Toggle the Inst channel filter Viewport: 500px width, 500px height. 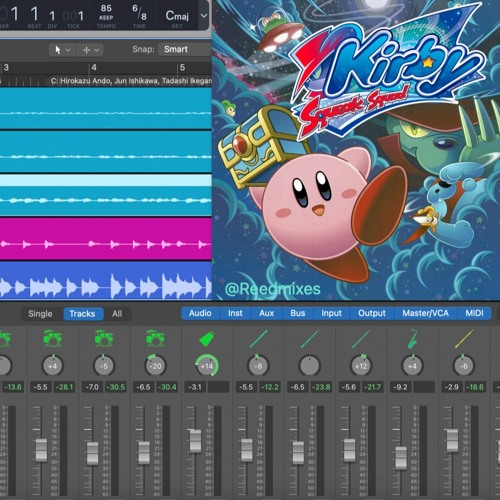tap(235, 313)
